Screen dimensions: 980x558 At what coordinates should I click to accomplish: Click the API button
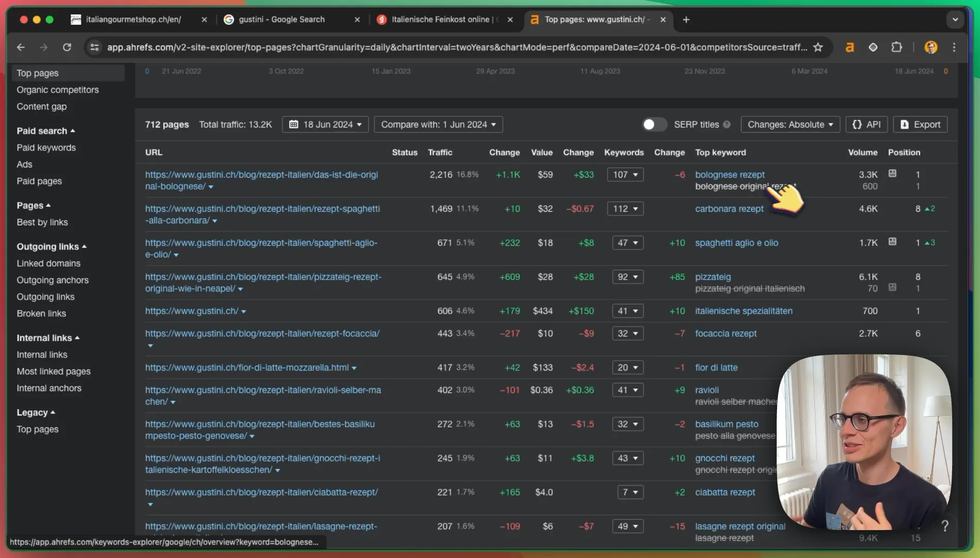click(x=866, y=125)
